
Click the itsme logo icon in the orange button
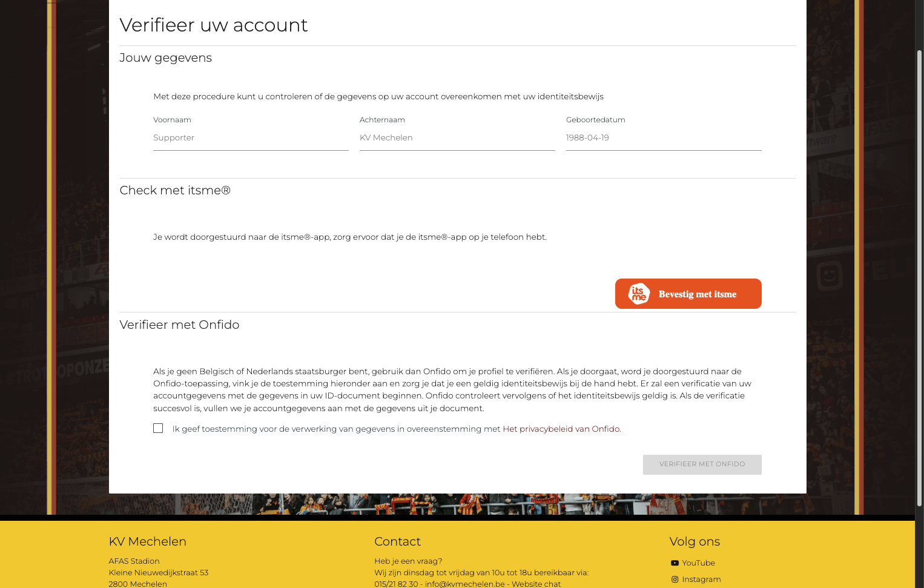(x=639, y=294)
